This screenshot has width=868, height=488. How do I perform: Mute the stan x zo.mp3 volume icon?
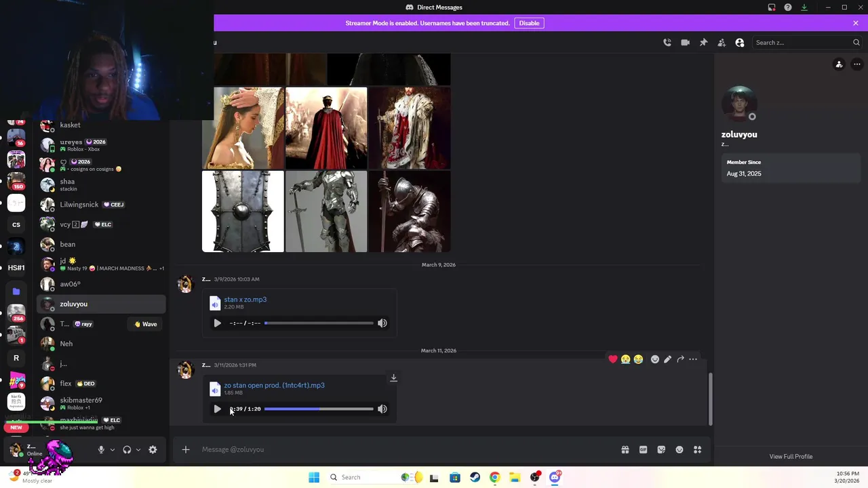tap(382, 323)
